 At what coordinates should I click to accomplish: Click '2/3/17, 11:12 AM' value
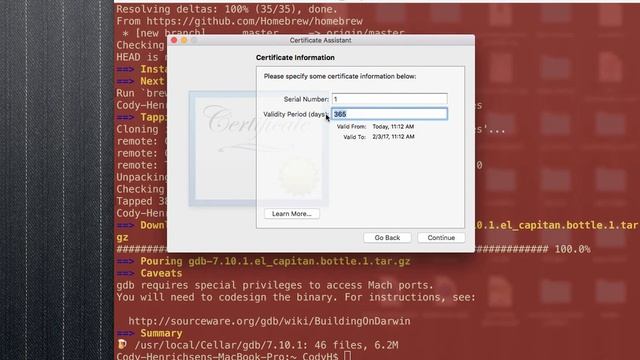tap(393, 137)
